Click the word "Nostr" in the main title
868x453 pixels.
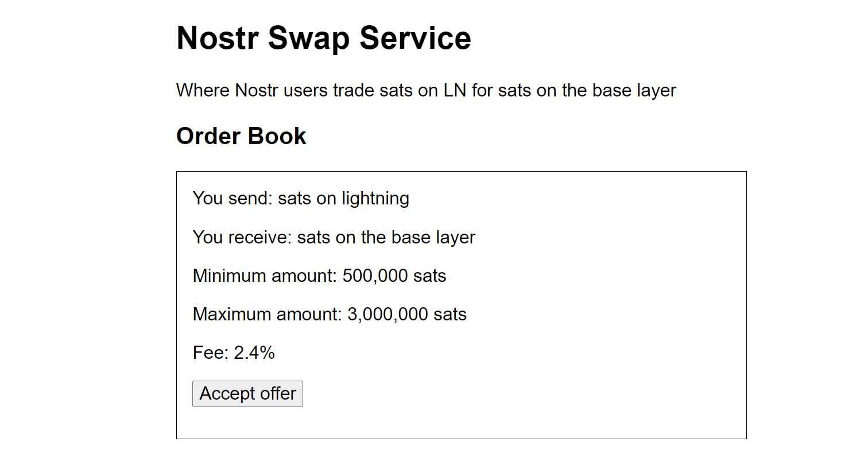pos(218,38)
